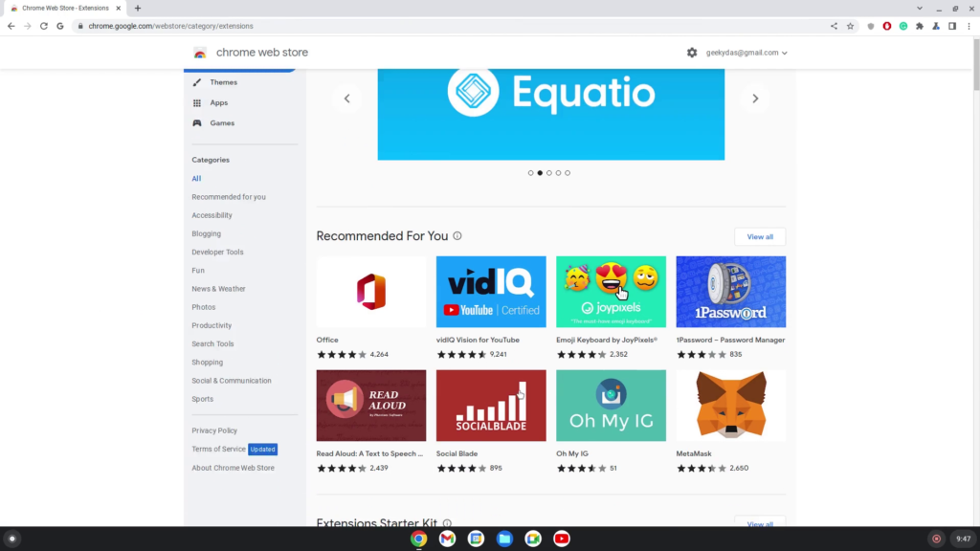
Task: Open the launcher circle button
Action: pos(11,539)
